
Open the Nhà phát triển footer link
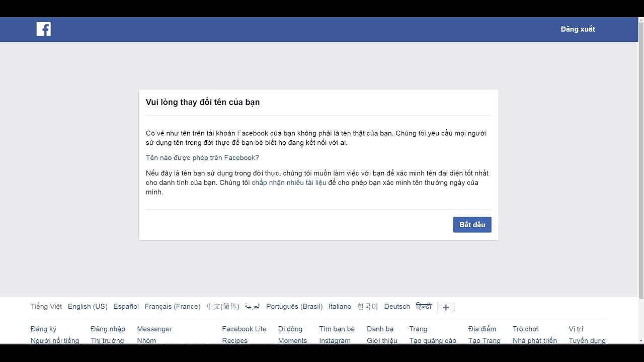535,340
